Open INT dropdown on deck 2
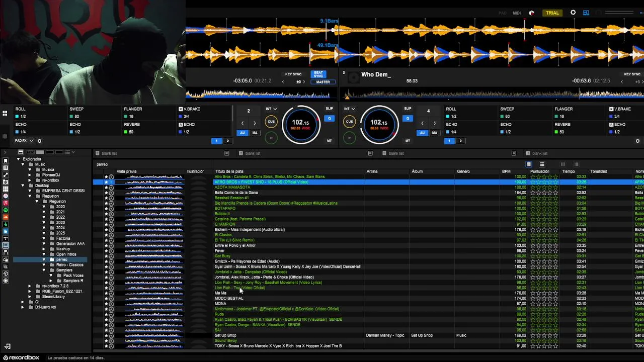644x362 pixels. [350, 109]
